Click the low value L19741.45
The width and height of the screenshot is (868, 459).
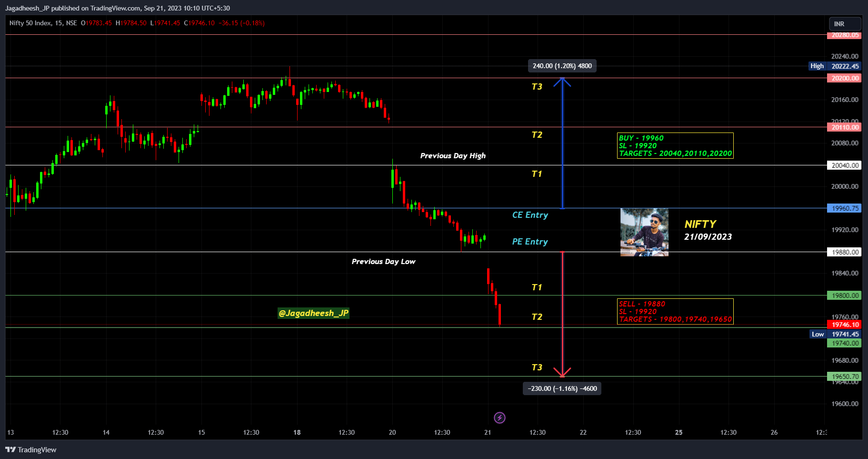[x=165, y=23]
